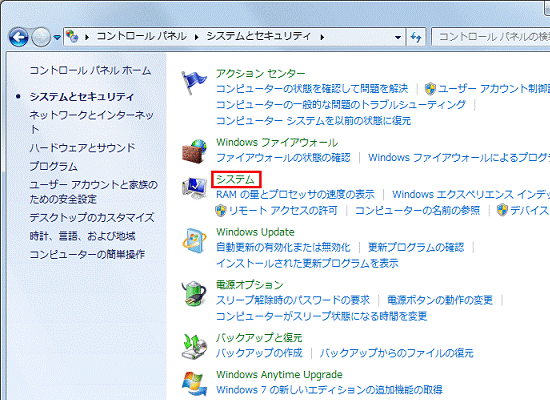Open 自動更新の有効化または無効化 link
This screenshot has width=550, height=400.
click(x=283, y=247)
